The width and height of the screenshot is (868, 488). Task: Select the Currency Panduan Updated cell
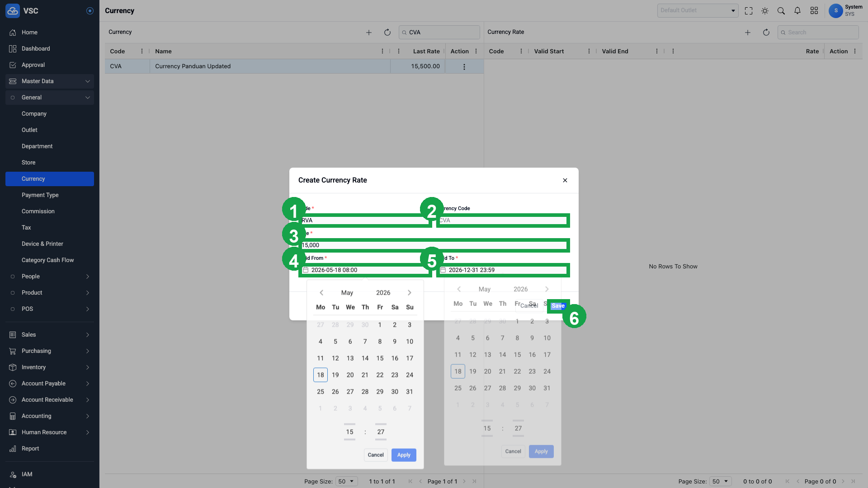270,66
